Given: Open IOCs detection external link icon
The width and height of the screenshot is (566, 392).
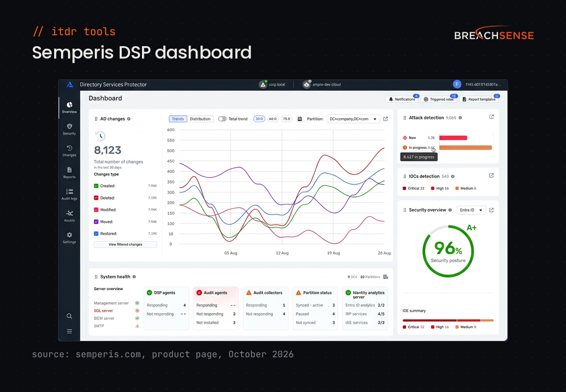Looking at the screenshot, I should 492,176.
